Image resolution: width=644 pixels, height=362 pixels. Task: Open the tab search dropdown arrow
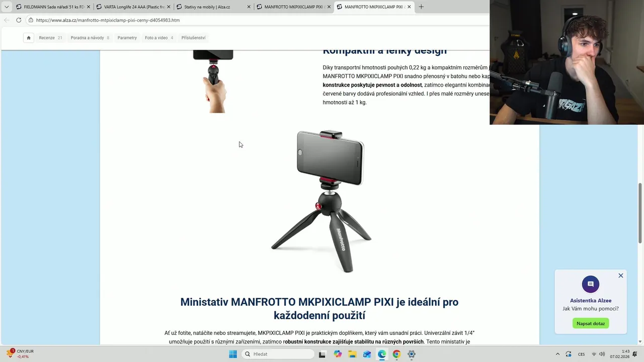point(7,7)
